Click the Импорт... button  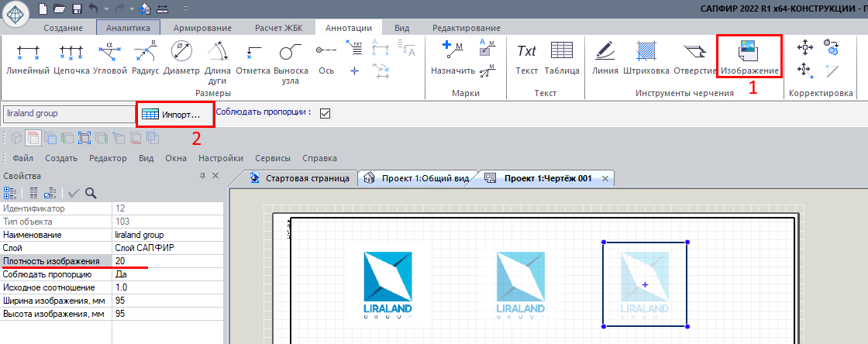click(x=175, y=115)
